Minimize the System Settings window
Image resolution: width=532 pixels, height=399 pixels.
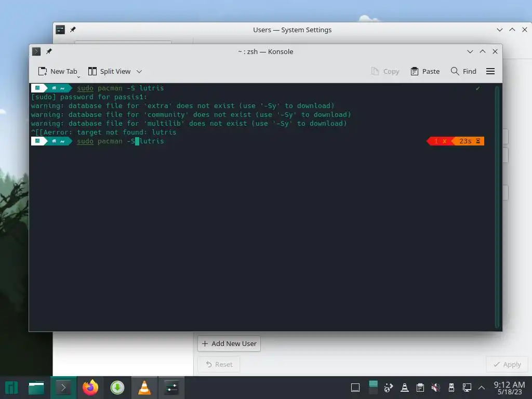tap(499, 30)
